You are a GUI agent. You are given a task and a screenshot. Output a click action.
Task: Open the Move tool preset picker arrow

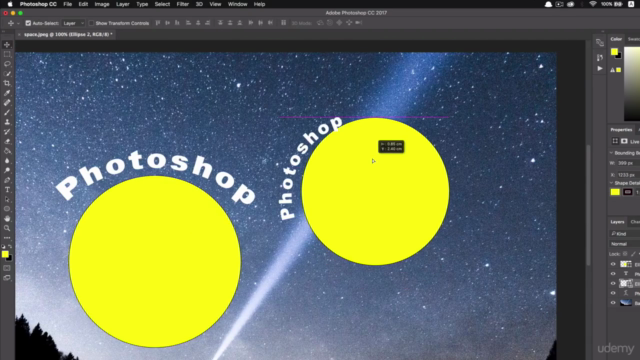18,23
